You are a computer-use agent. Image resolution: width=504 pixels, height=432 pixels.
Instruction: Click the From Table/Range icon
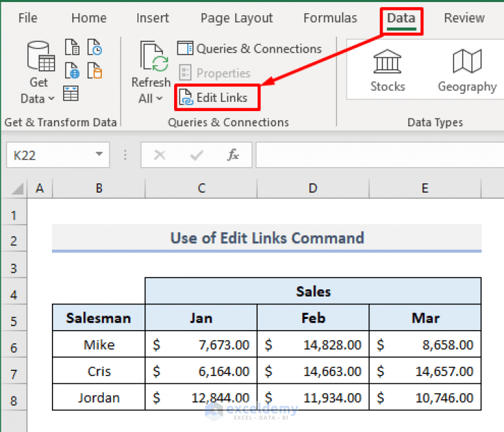[71, 93]
